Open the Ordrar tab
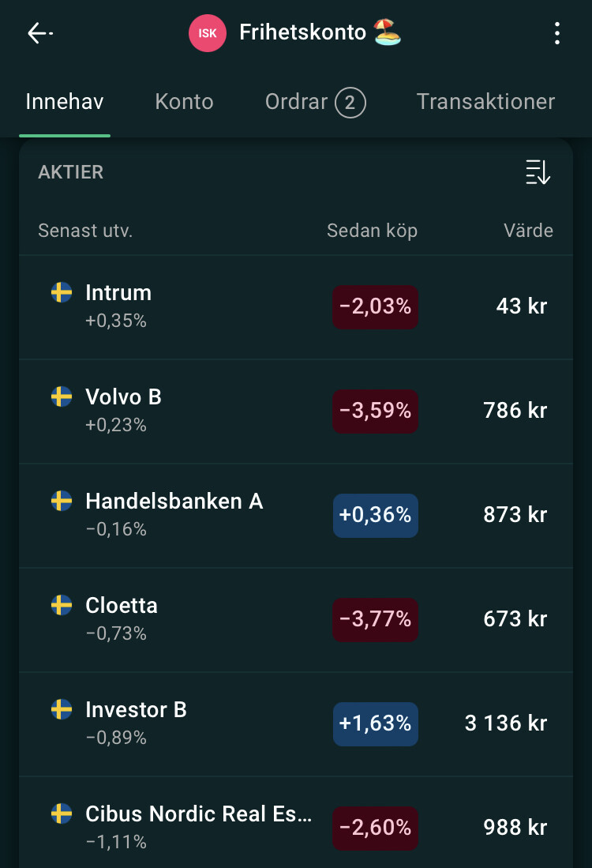The width and height of the screenshot is (592, 868). pos(315,102)
